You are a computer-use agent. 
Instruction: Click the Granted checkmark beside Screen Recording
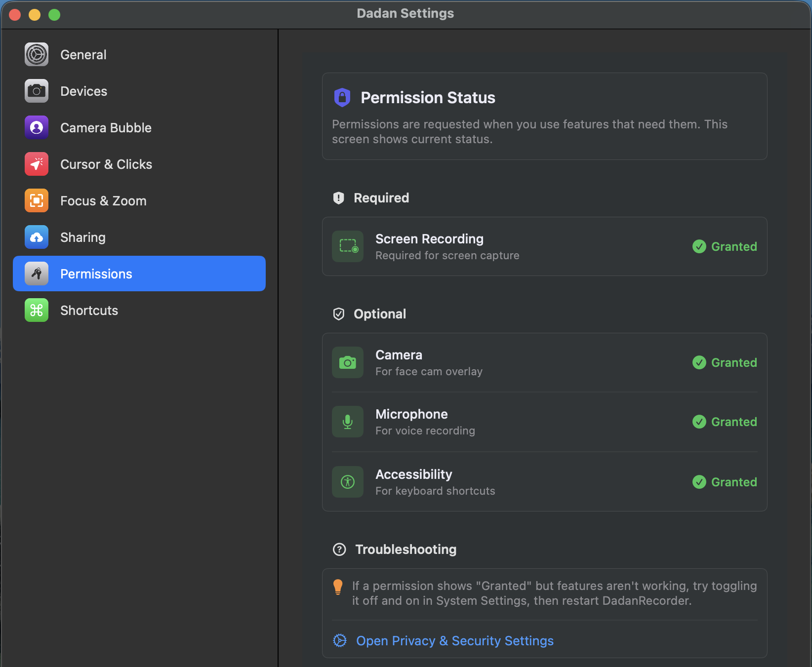724,246
